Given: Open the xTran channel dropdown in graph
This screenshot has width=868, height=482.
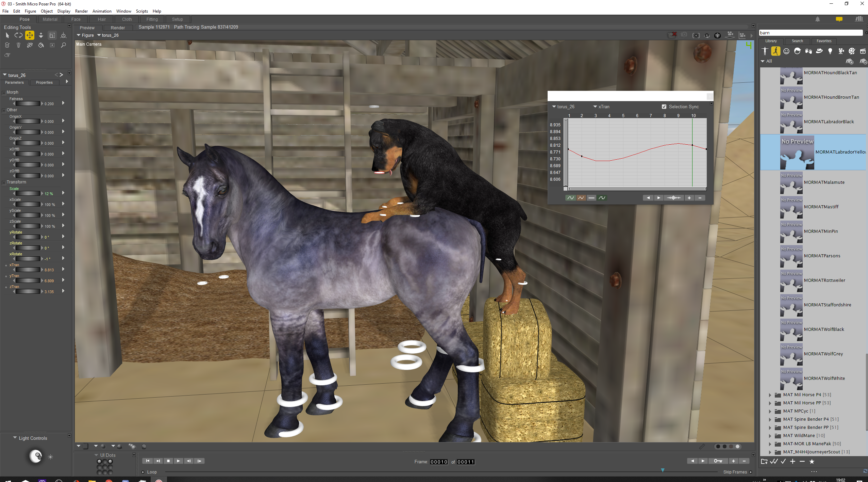Looking at the screenshot, I should pos(601,107).
